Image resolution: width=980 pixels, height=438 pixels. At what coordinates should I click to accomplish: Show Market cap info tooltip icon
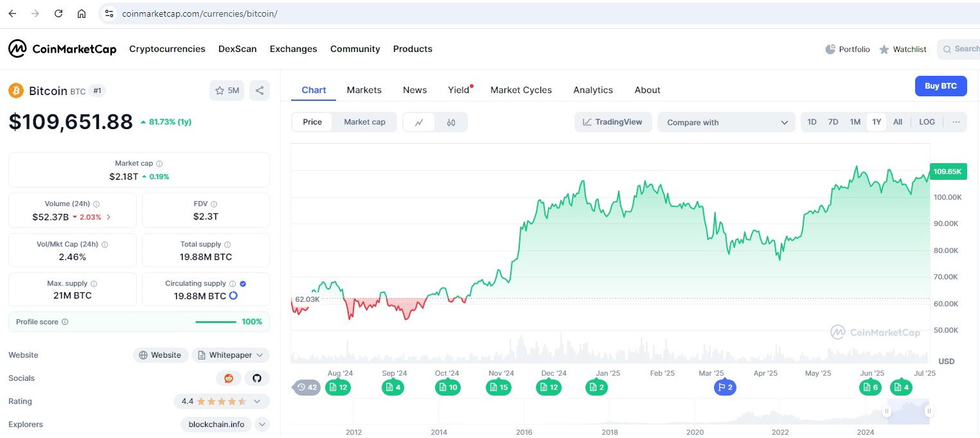[x=159, y=164]
